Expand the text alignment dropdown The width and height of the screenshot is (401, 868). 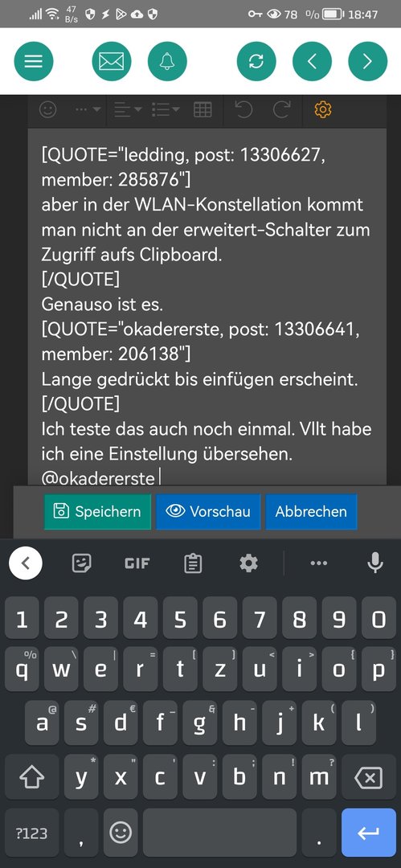pyautogui.click(x=128, y=109)
